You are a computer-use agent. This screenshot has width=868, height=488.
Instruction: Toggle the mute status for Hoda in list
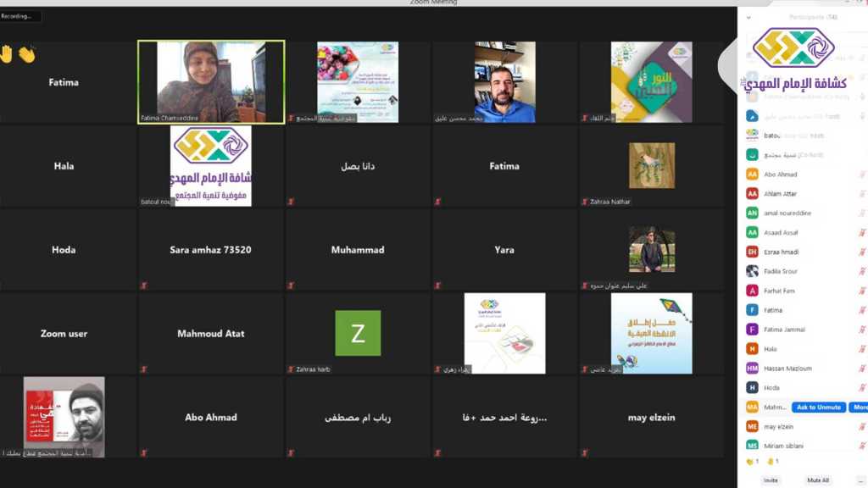pos(862,387)
